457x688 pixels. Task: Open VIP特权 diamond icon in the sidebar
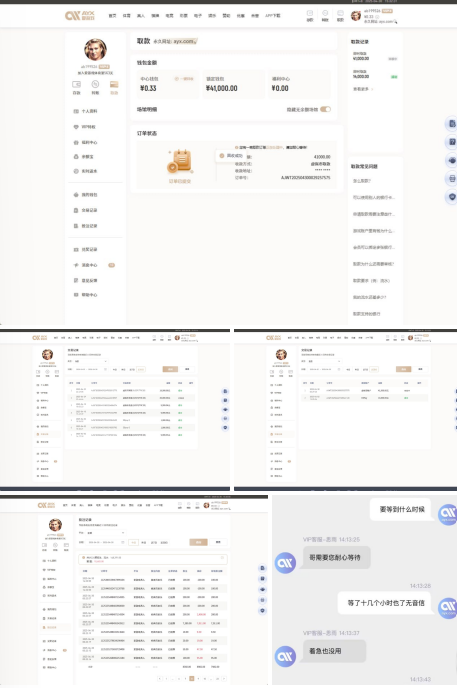(x=76, y=127)
